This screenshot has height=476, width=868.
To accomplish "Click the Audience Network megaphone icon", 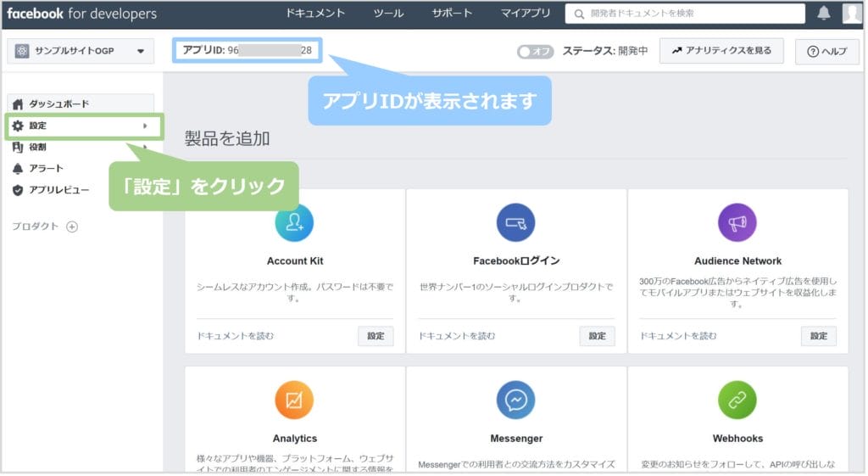I will [x=738, y=223].
